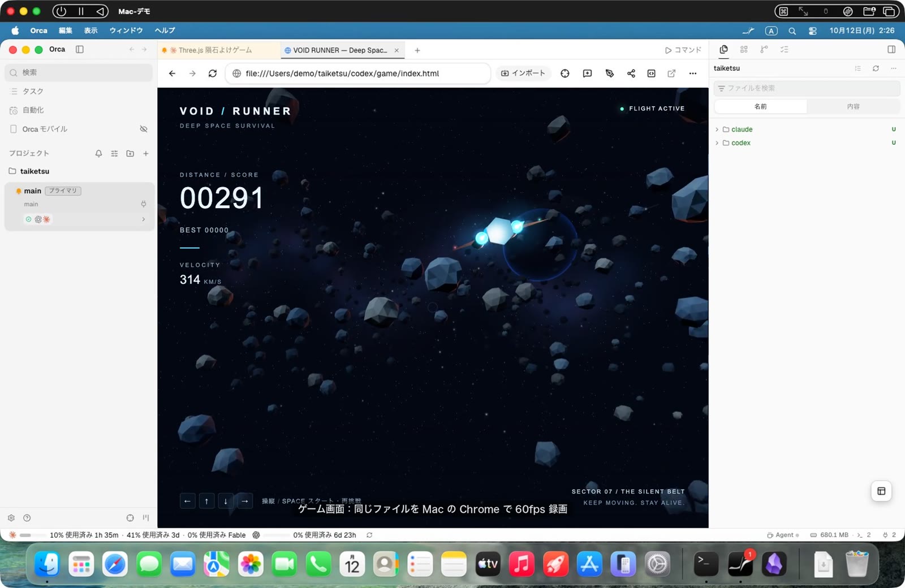
Task: Open the source control branch tab icon
Action: (x=764, y=49)
